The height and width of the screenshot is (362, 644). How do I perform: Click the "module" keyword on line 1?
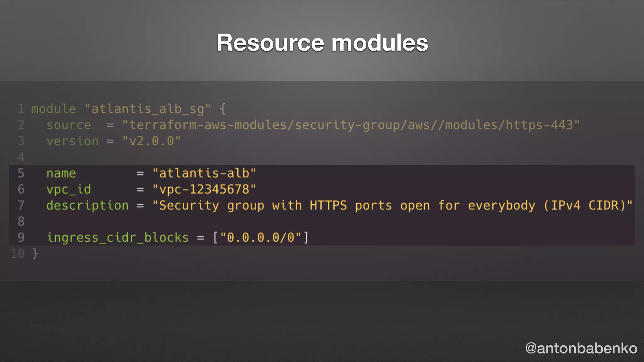click(53, 109)
